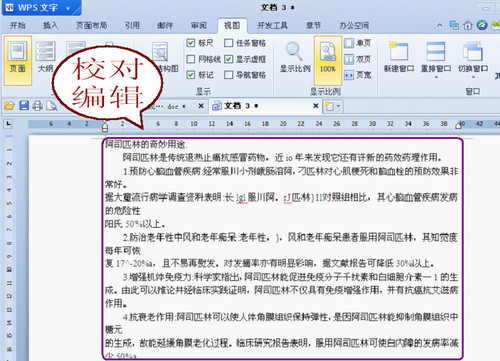Screen dimensions: 500x361
Task: Collapse the ribbon with the up chevron
Action: pyautogui.click(x=440, y=25)
